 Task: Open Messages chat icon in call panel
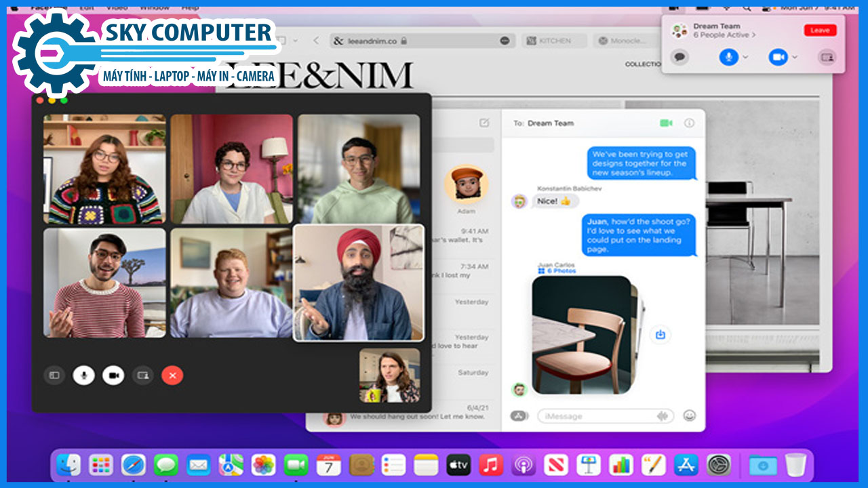coord(679,58)
